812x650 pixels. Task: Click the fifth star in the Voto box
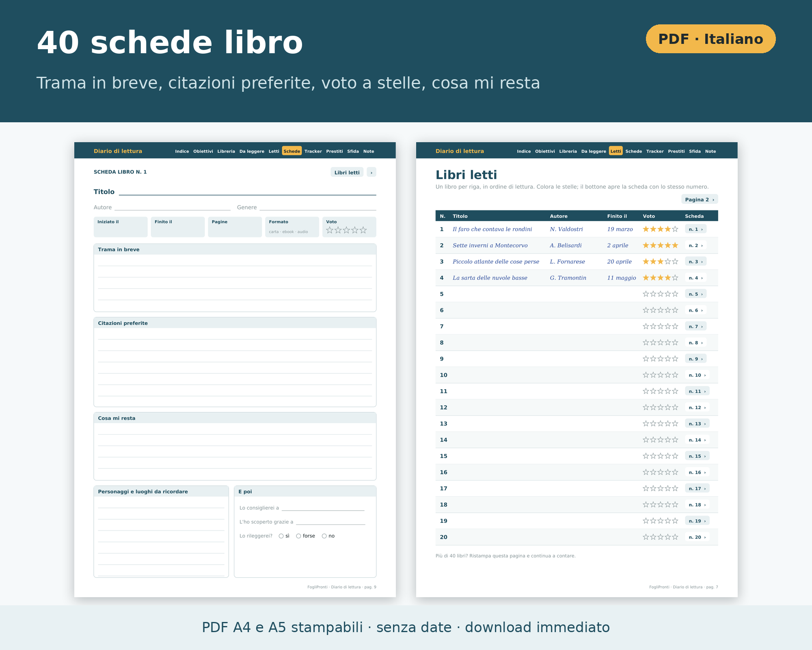[363, 230]
